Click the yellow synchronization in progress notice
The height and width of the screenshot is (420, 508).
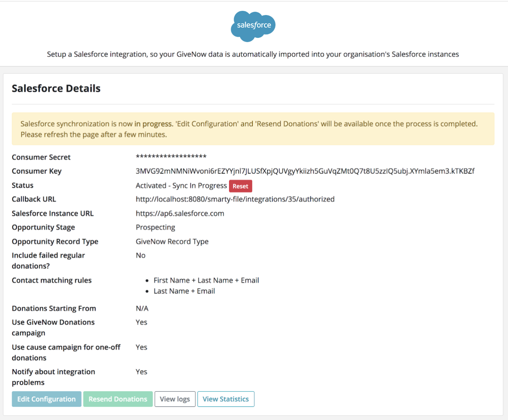click(x=253, y=129)
